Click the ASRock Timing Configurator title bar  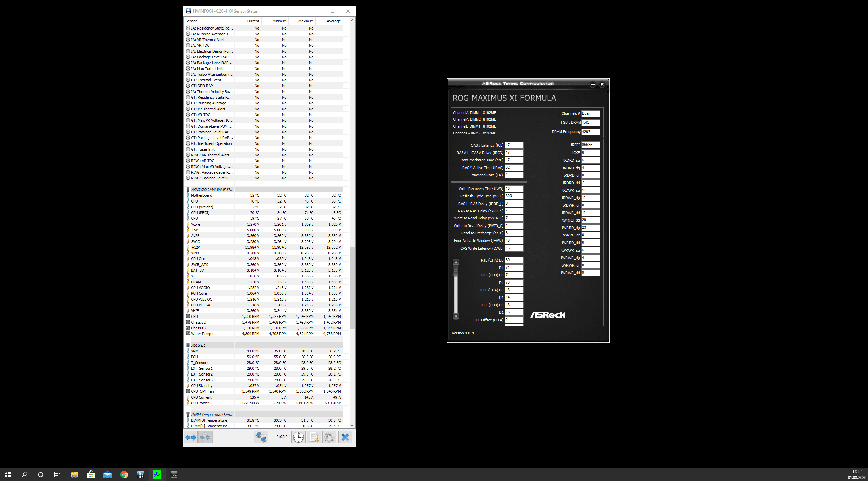(x=518, y=84)
